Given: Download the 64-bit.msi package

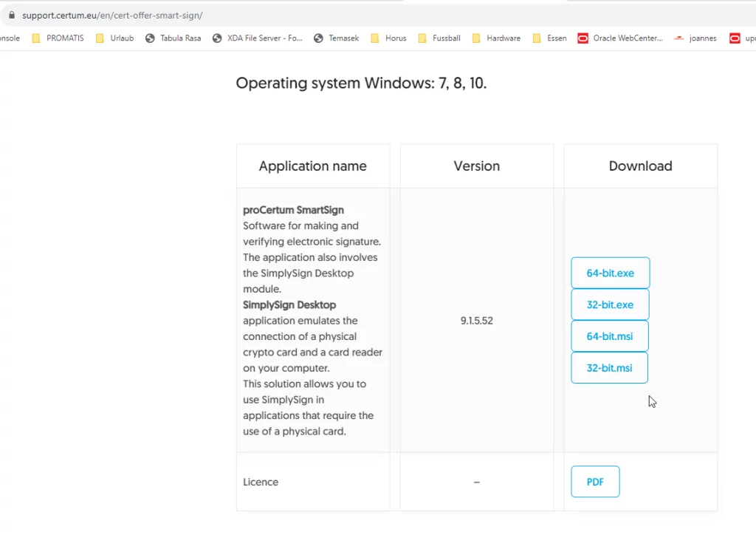Looking at the screenshot, I should point(609,336).
